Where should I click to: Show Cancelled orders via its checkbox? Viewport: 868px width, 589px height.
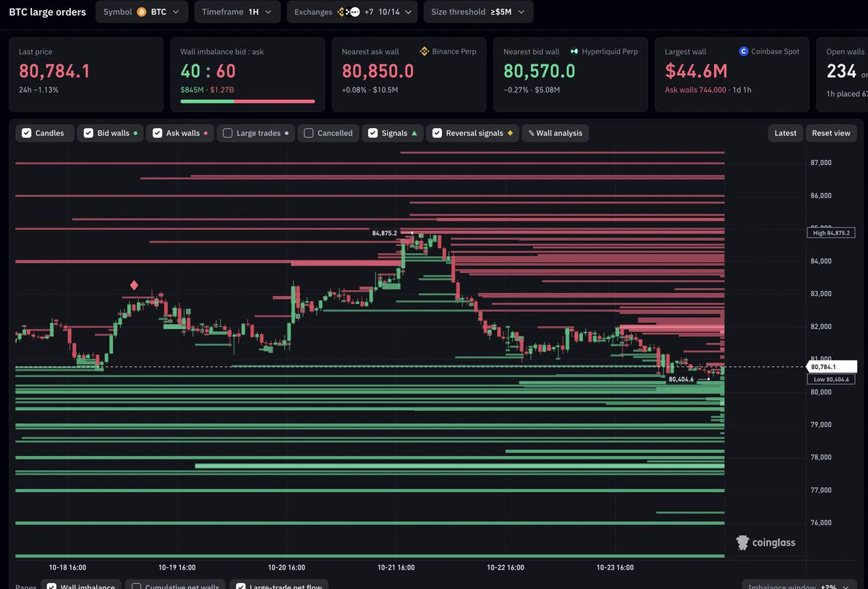click(309, 133)
